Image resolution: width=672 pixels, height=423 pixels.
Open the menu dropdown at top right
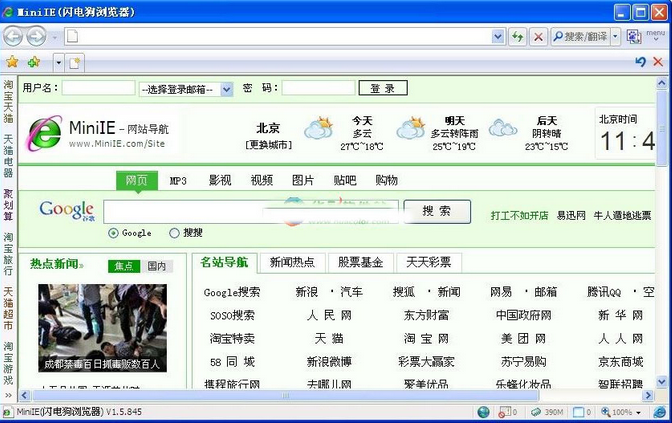pos(656,35)
